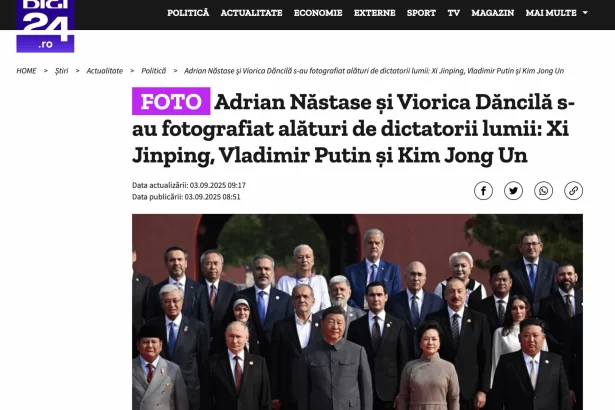Follow the Știri breadcrumb link
615x410 pixels.
point(62,71)
